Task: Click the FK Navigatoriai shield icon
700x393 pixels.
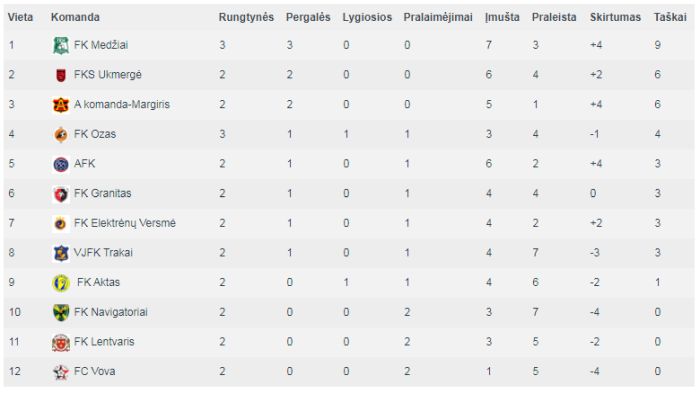Action: (x=61, y=312)
